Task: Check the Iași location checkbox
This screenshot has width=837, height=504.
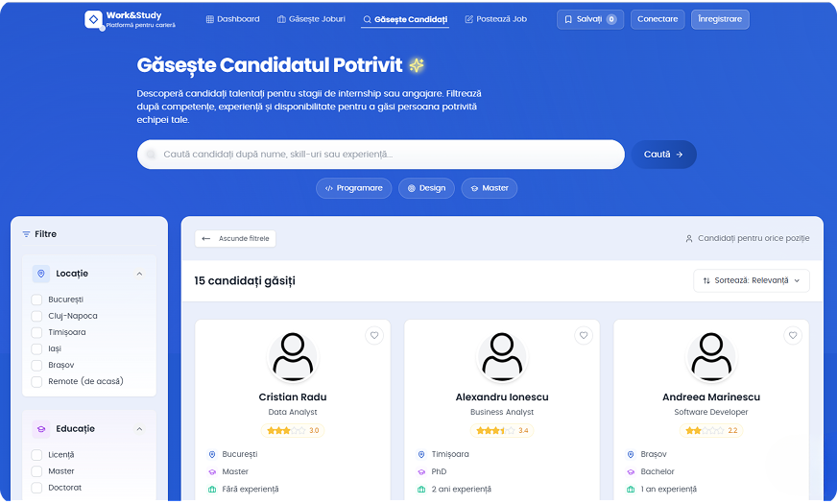Action: (36, 349)
